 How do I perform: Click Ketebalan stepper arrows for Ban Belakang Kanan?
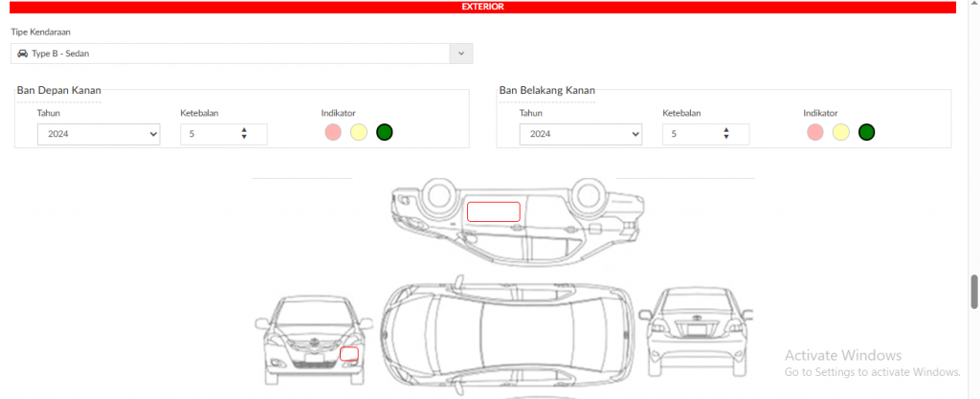click(x=726, y=134)
